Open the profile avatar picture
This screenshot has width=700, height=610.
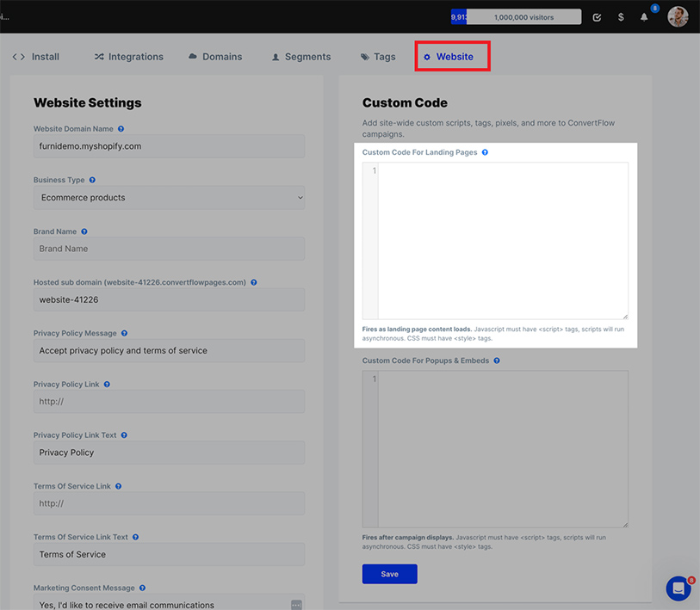(678, 16)
